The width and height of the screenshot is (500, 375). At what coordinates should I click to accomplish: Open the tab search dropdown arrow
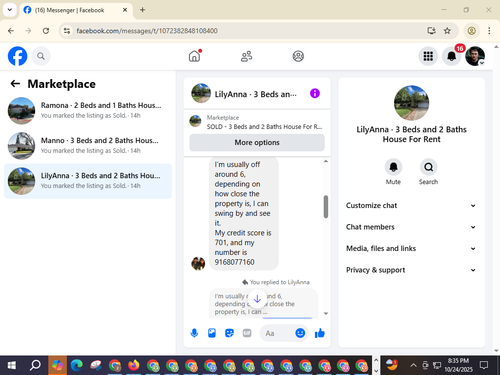pos(10,10)
